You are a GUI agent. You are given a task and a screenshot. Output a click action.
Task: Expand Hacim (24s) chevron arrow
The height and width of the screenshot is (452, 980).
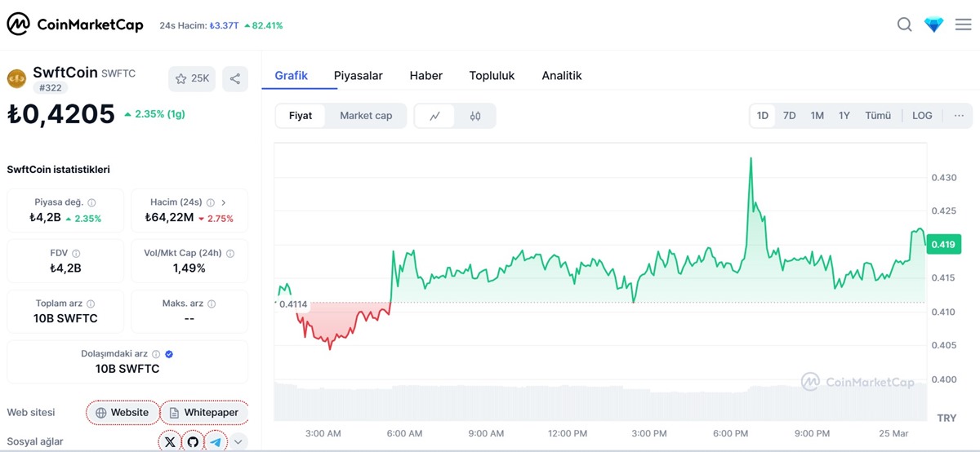tap(224, 202)
